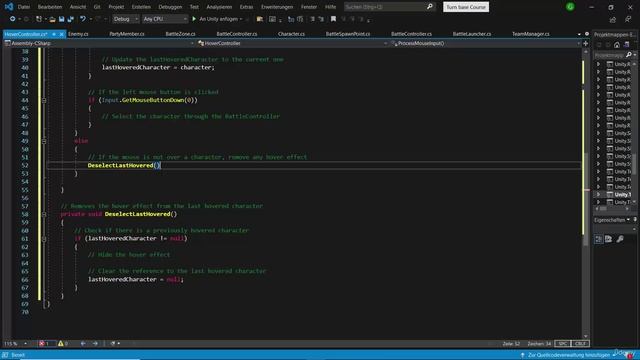This screenshot has width=640, height=360.
Task: Click the green user account avatar
Action: pyautogui.click(x=570, y=7)
